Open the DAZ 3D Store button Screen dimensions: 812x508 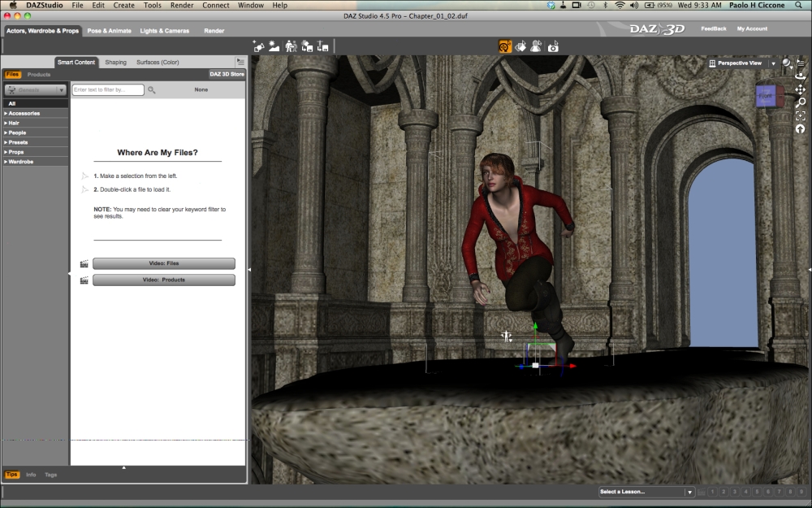pyautogui.click(x=227, y=74)
